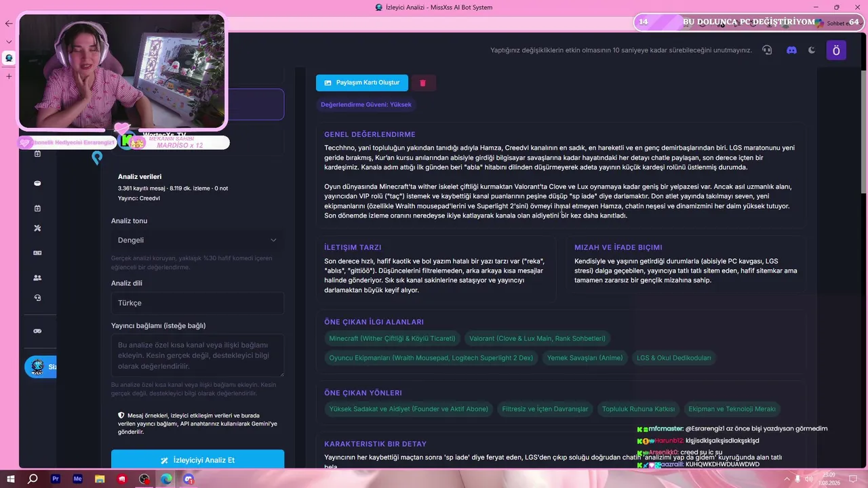The height and width of the screenshot is (488, 868).
Task: Click the Analiz verileri heading
Action: 140,177
